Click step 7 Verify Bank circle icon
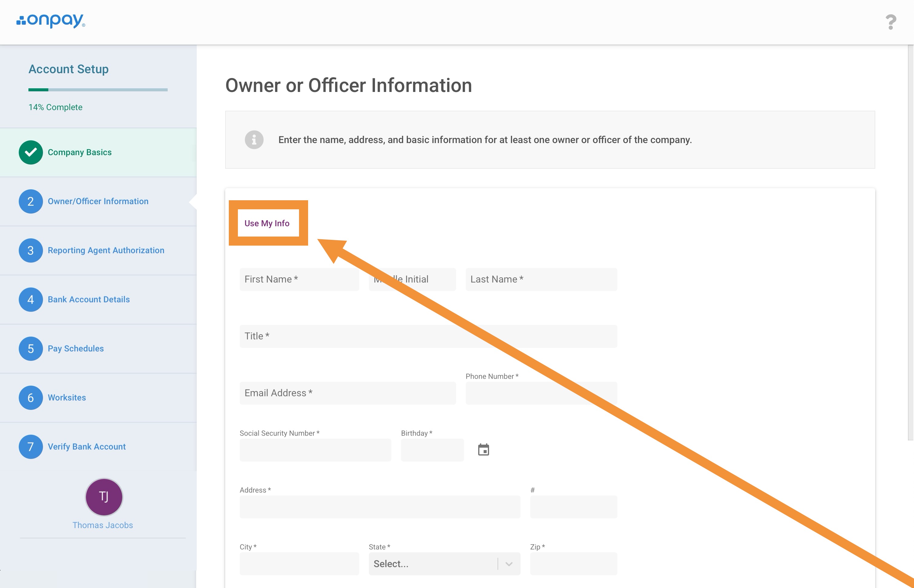Image resolution: width=914 pixels, height=588 pixels. point(31,447)
